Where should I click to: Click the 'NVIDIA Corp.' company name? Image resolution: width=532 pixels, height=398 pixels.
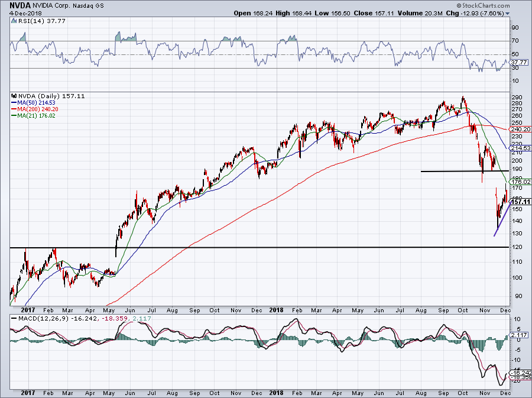(x=50, y=6)
